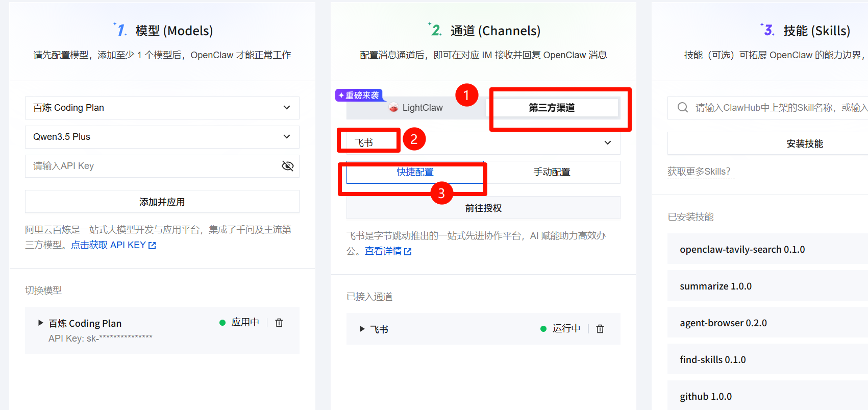Screen dimensions: 868x410
Task: Click the 前往授权 button
Action: tap(483, 208)
